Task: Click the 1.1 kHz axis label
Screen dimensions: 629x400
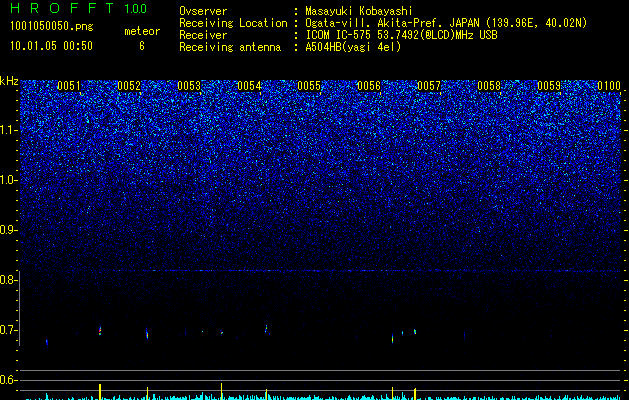Action: pyautogui.click(x=9, y=130)
